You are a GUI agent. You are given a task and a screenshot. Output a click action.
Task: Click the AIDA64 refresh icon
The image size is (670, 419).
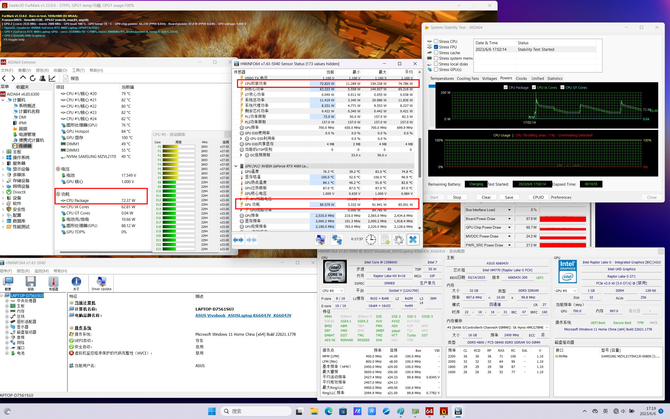32,78
